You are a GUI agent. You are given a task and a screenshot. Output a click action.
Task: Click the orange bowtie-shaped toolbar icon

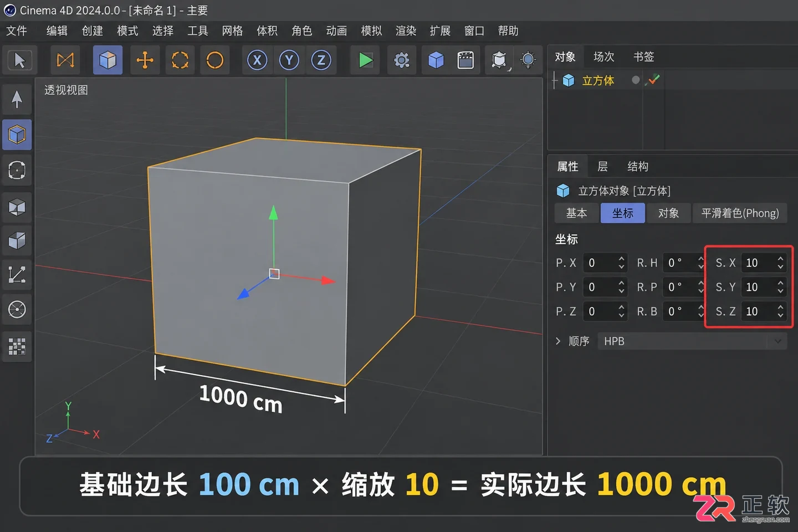[x=65, y=60]
